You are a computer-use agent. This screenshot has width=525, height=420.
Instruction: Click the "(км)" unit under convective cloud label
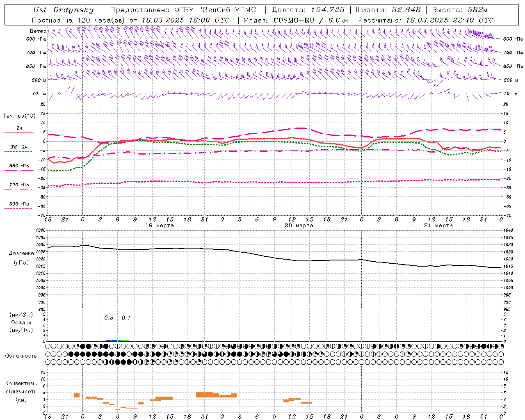pyautogui.click(x=21, y=399)
